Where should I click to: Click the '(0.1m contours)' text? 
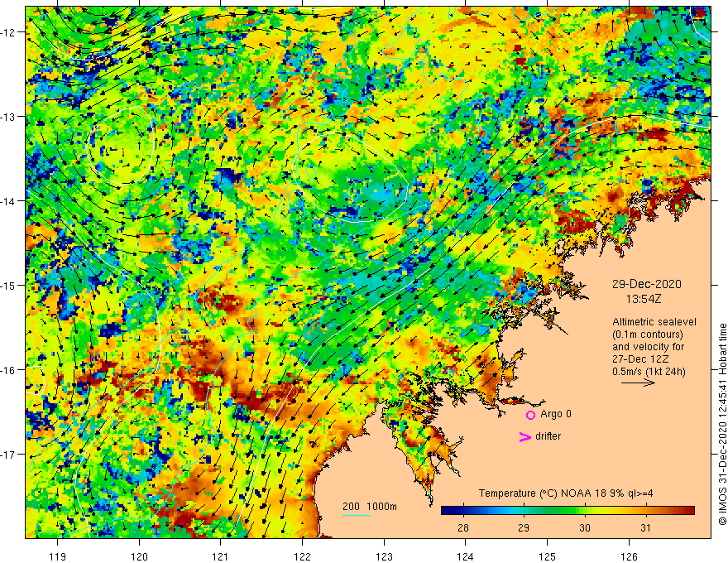tap(647, 334)
